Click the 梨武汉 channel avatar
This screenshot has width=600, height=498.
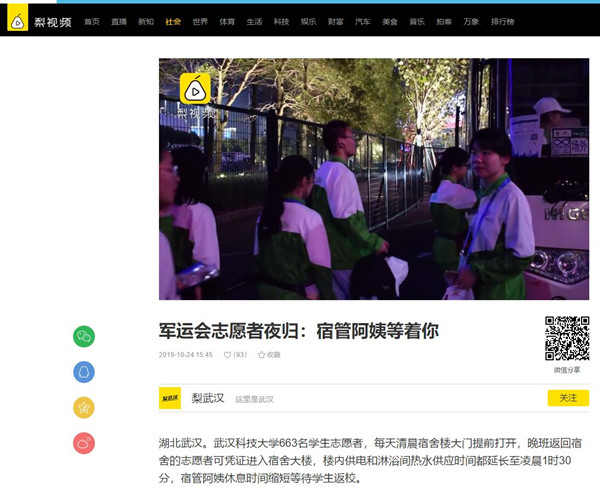click(x=170, y=398)
